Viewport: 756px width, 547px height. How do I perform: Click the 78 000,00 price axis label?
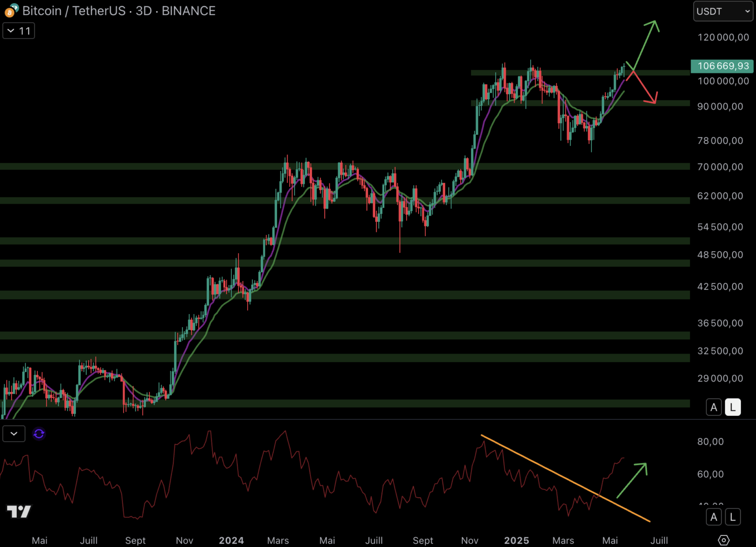pyautogui.click(x=720, y=140)
